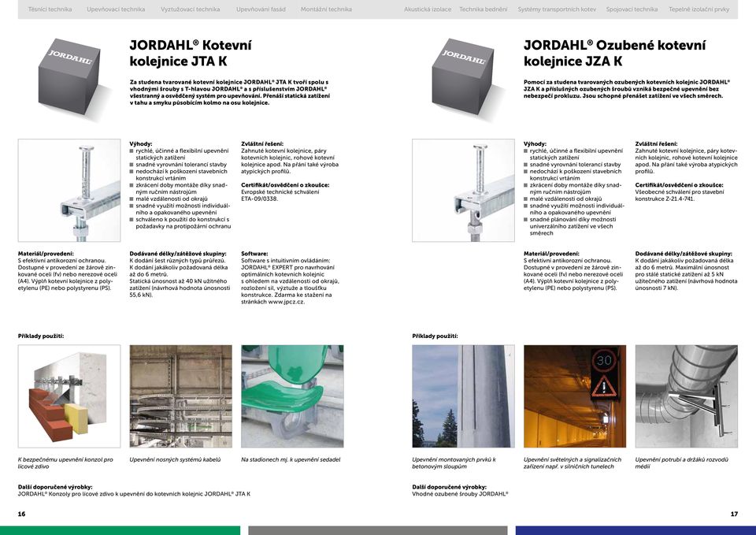Click 'Materiál/provedení:' heading on page 16
The height and width of the screenshot is (535, 756).
46,254
